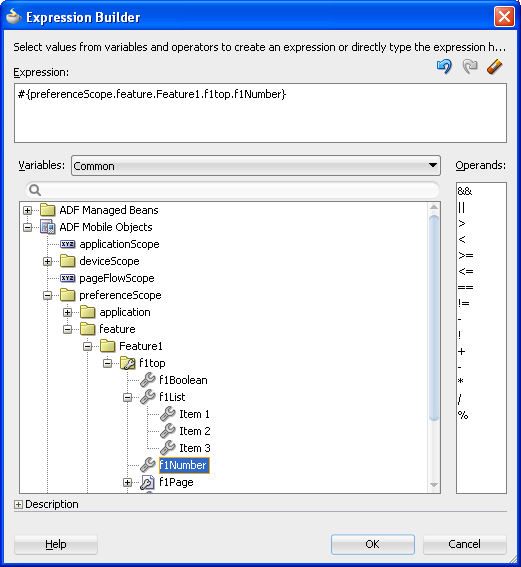Click the pageFlowScope variable icon
The image size is (521, 567).
68,278
